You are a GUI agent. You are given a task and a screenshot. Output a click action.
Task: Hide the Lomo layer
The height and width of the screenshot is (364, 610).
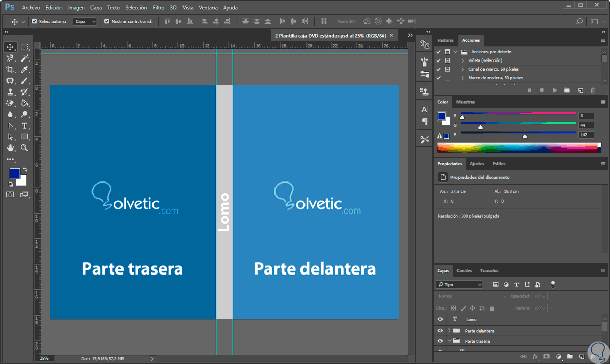pos(440,319)
